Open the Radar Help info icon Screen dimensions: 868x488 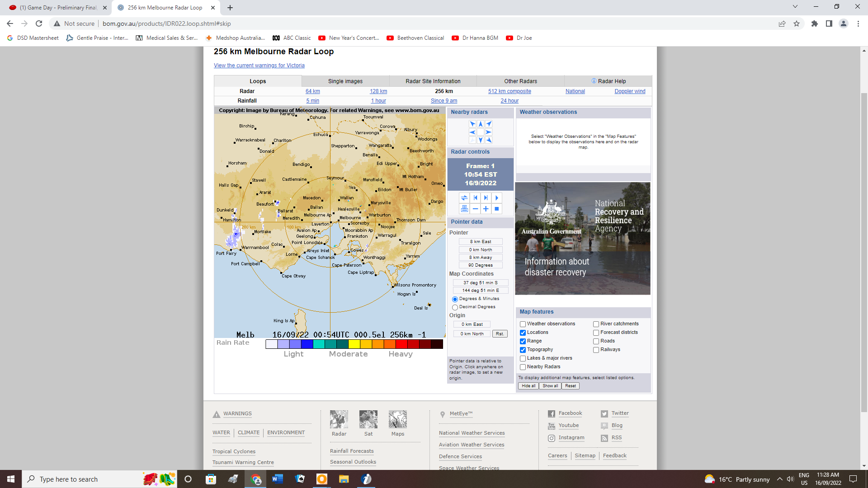click(594, 81)
